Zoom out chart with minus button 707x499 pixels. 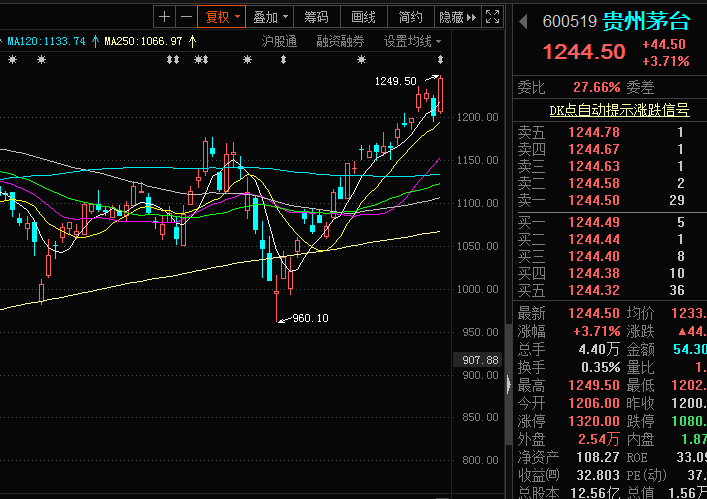tap(186, 17)
